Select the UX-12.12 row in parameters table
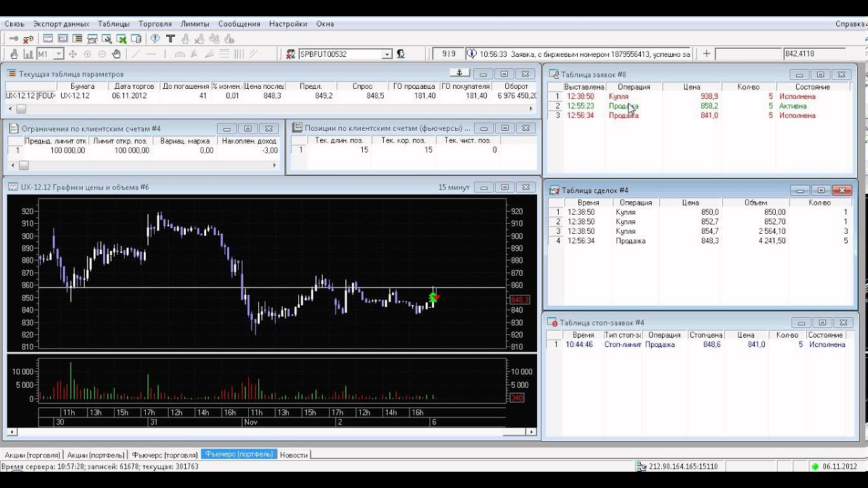This screenshot has width=868, height=488. coord(271,96)
